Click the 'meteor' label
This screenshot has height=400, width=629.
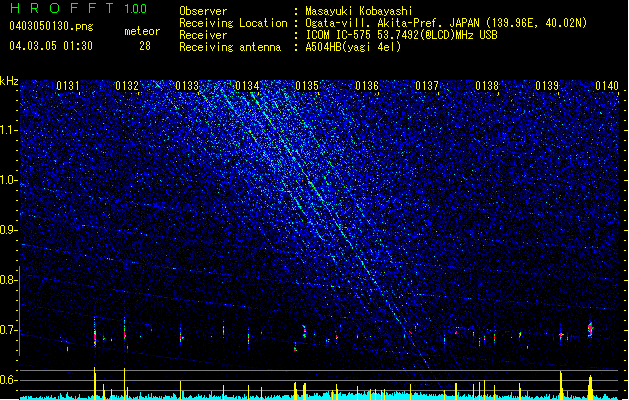tap(142, 31)
